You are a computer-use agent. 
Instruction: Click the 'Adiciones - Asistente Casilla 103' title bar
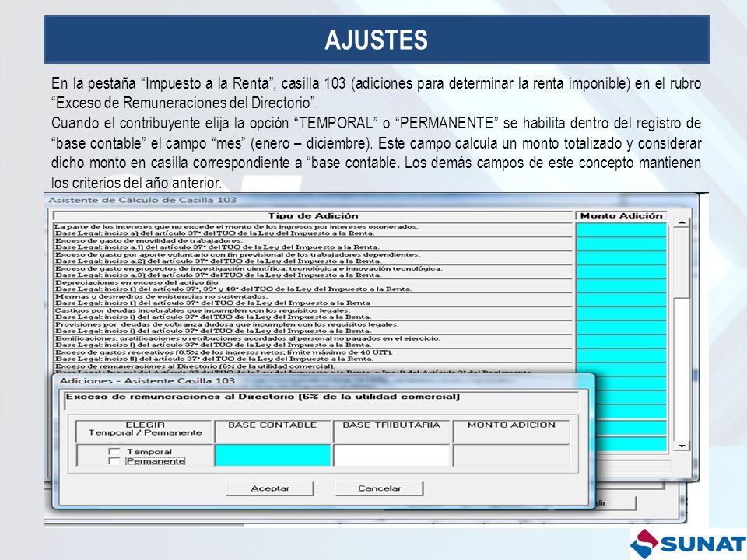[x=324, y=380]
